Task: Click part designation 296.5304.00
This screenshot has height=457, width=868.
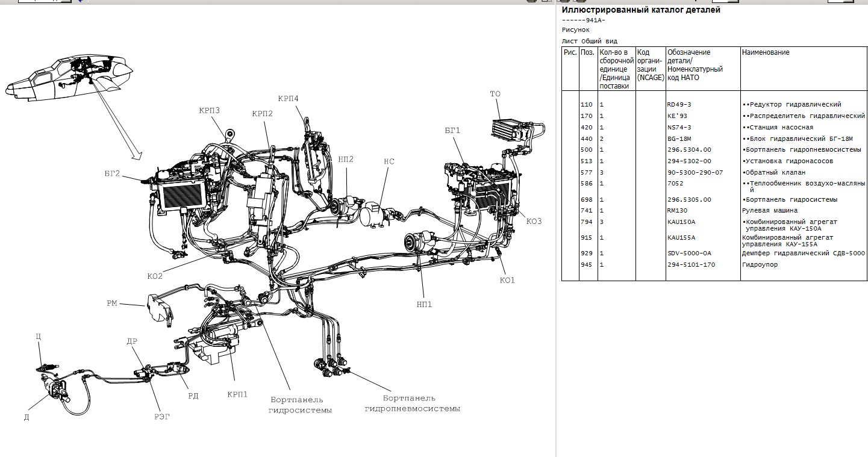Action: pyautogui.click(x=689, y=149)
